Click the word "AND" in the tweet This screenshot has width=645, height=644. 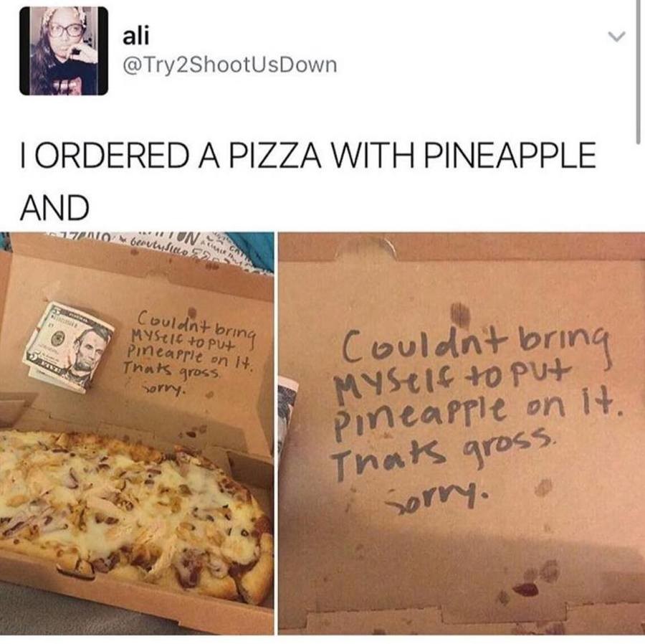54,207
